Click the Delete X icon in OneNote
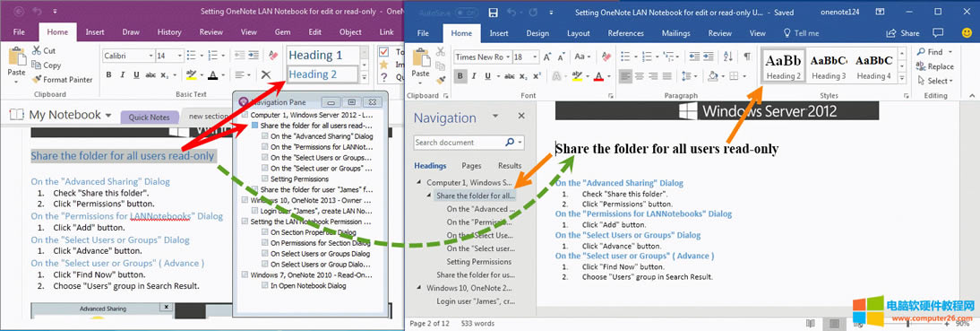The width and height of the screenshot is (980, 331). (266, 75)
